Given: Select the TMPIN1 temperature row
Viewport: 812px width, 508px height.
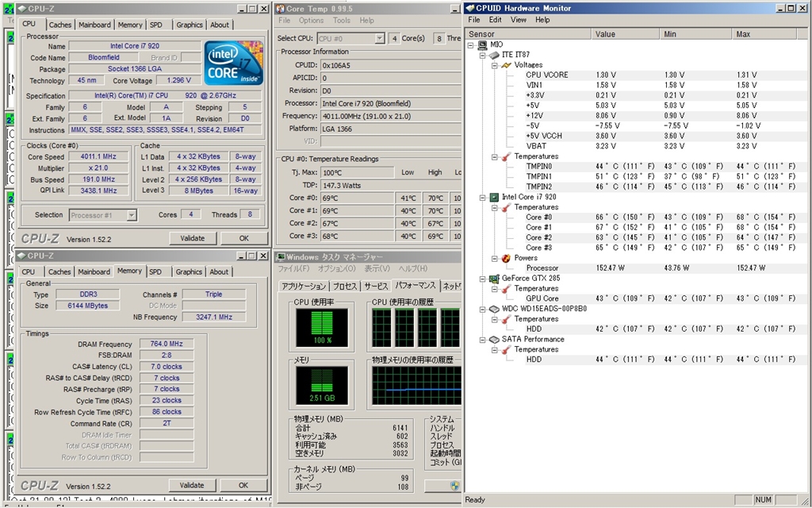Looking at the screenshot, I should 661,177.
